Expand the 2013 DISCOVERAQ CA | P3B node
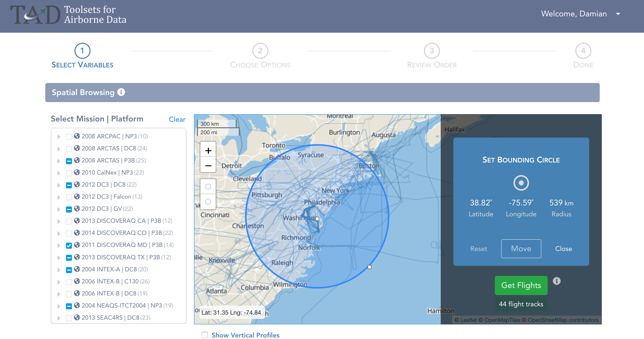644x339 pixels. (x=59, y=221)
